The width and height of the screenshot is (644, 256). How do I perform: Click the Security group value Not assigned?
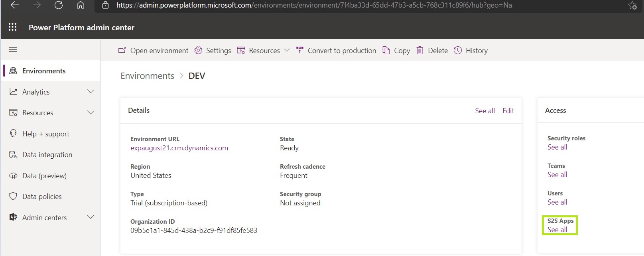point(300,203)
